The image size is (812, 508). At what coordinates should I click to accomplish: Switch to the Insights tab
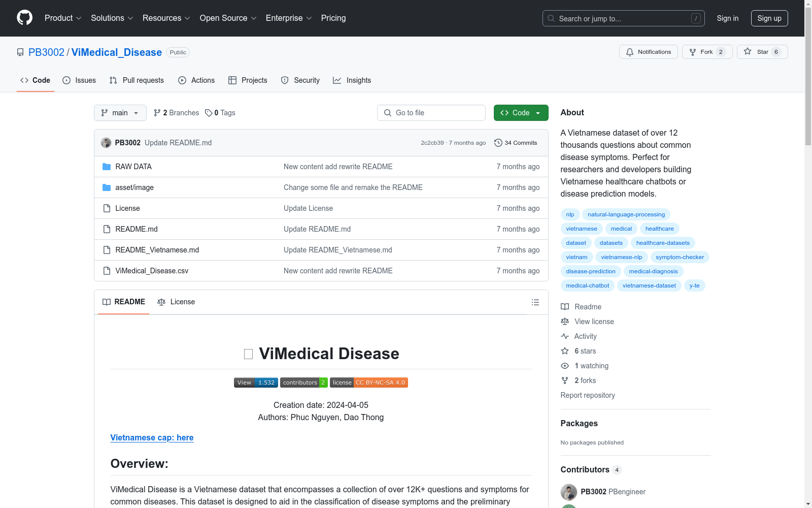352,80
